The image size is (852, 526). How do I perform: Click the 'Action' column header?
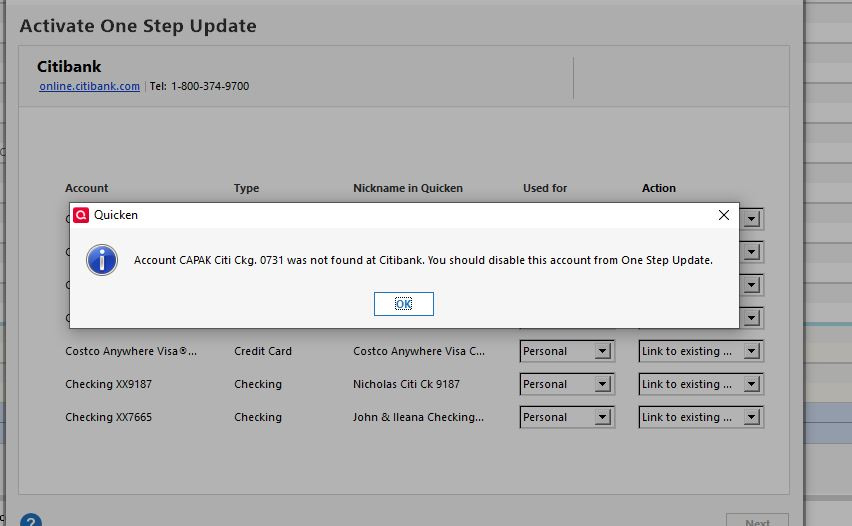tap(659, 188)
